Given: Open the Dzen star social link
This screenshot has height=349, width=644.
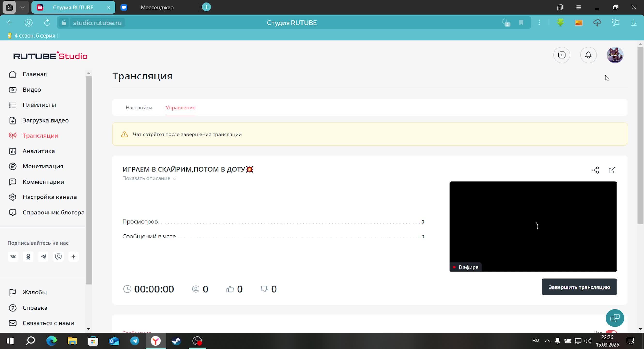Looking at the screenshot, I should (74, 257).
